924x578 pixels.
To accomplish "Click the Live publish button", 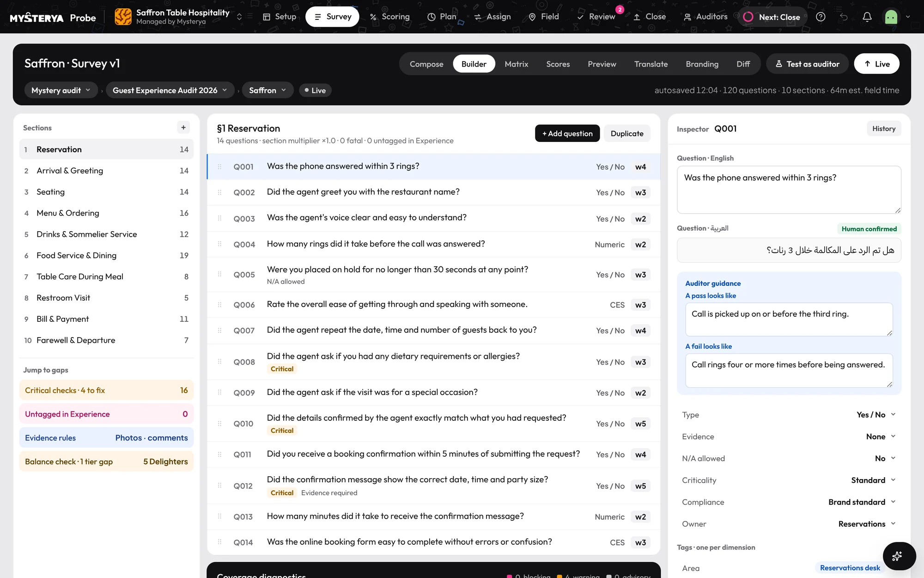I will coord(876,64).
